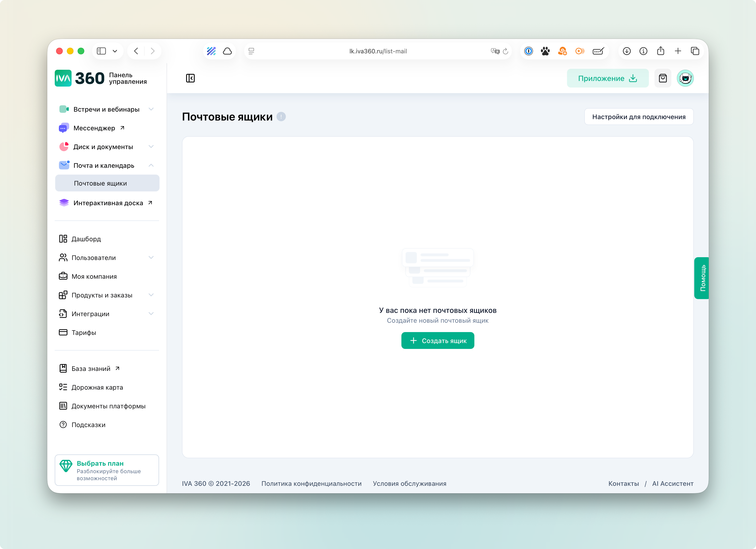Select Почтовые ящики in the sidebar
This screenshot has height=549, width=756.
pos(100,183)
